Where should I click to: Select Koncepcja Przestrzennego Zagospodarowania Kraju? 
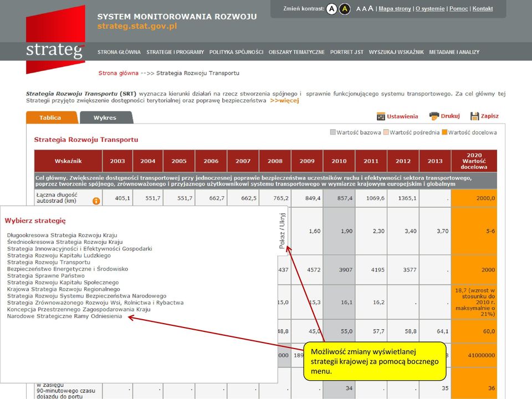pyautogui.click(x=79, y=309)
